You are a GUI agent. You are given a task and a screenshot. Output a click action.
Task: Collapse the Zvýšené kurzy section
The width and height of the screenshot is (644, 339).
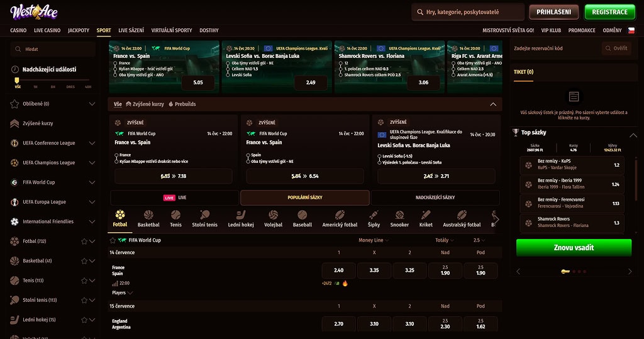click(493, 104)
